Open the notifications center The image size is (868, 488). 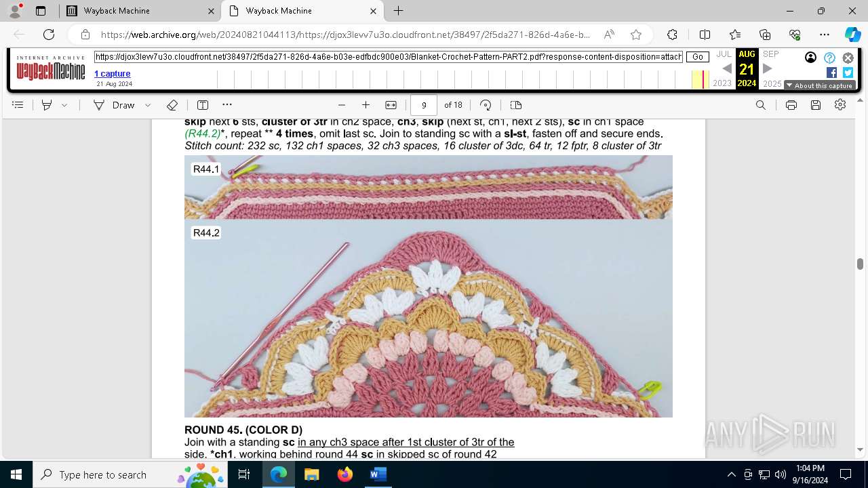846,474
